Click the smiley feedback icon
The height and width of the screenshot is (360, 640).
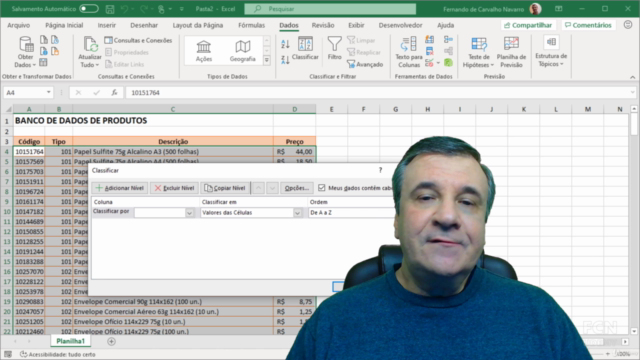click(628, 25)
